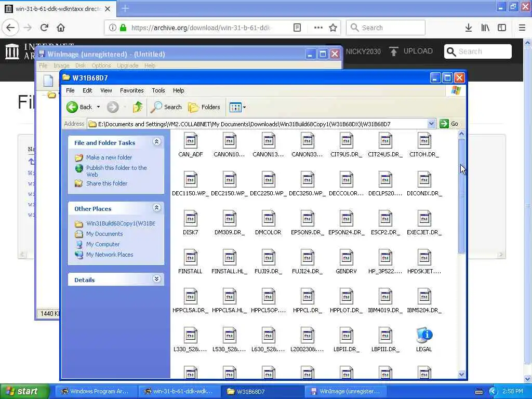Open Explorer Edit menu
Screen dimensions: 532x399
pyautogui.click(x=87, y=90)
